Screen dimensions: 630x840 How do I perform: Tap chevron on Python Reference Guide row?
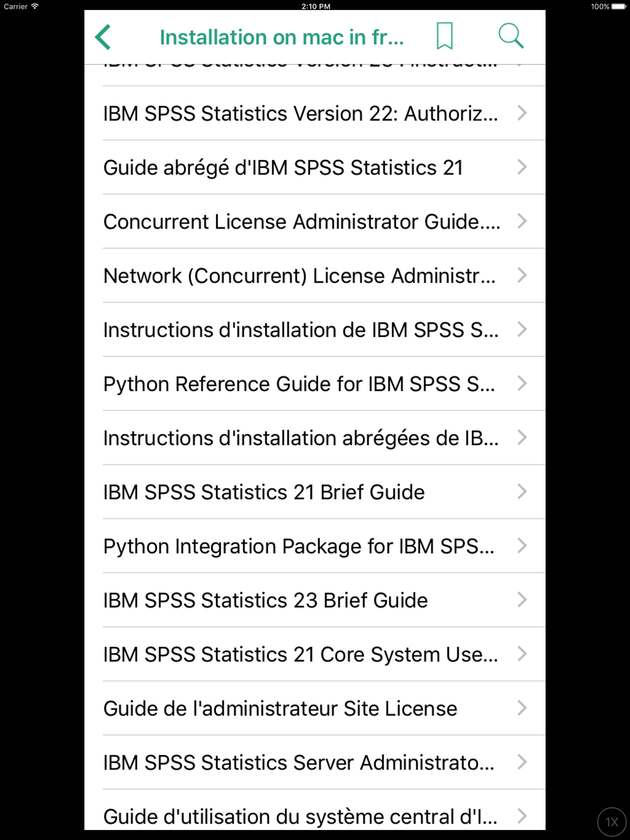click(x=522, y=383)
